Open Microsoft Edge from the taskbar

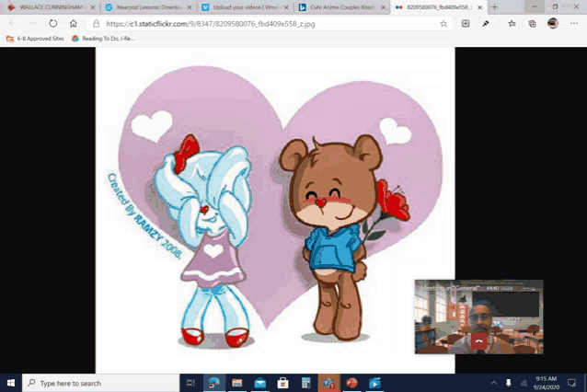tap(214, 383)
